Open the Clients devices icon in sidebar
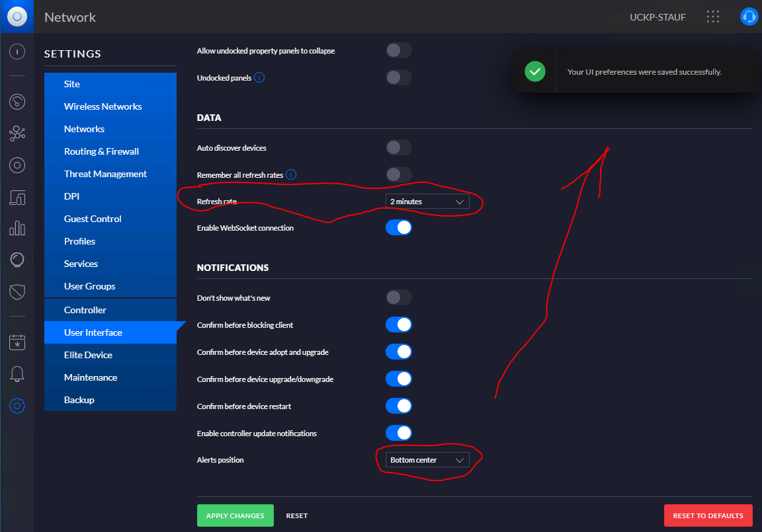The width and height of the screenshot is (762, 532). click(x=17, y=197)
